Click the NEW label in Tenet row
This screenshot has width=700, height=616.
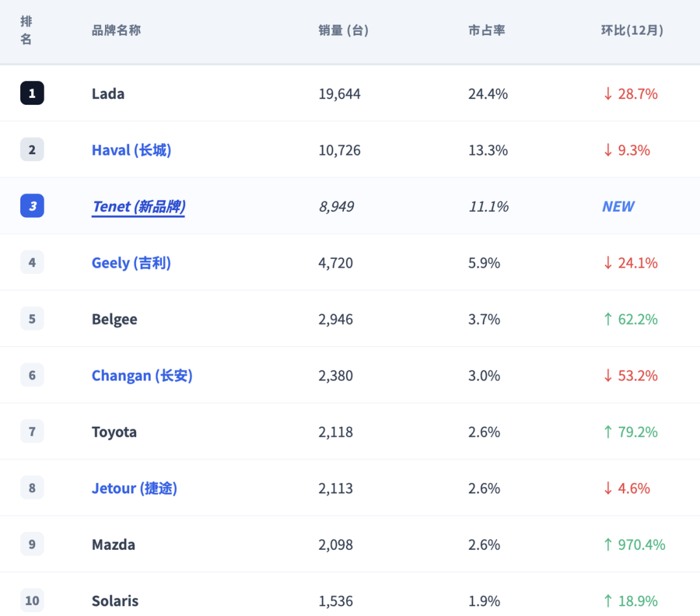click(x=618, y=207)
